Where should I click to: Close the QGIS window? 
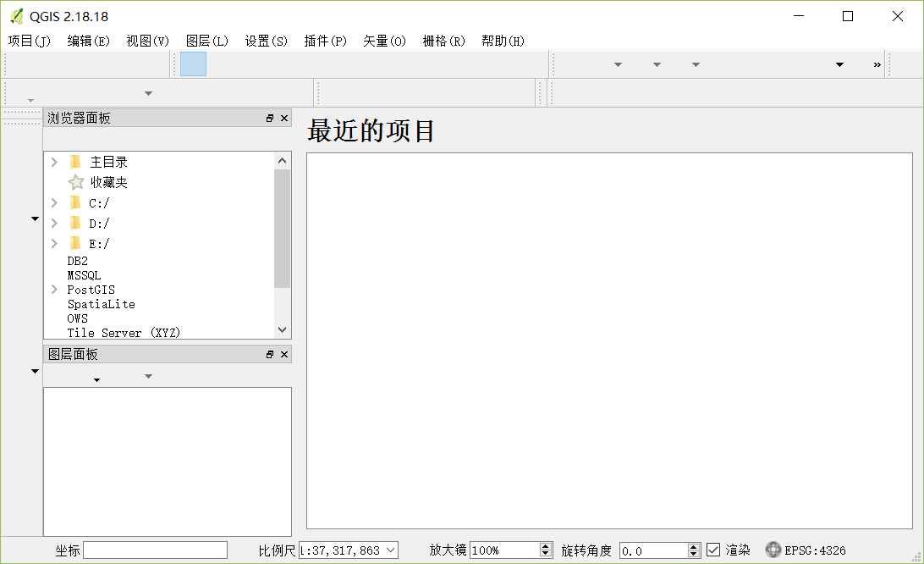tap(898, 16)
